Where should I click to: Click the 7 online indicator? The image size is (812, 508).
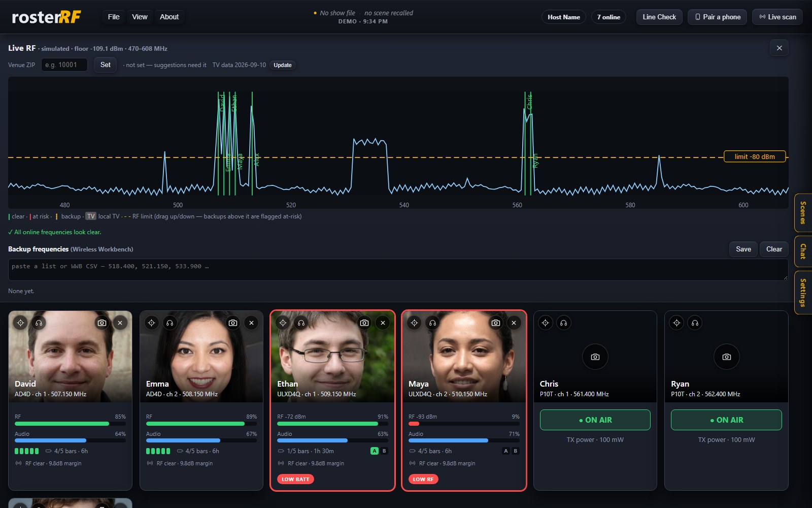(x=608, y=17)
